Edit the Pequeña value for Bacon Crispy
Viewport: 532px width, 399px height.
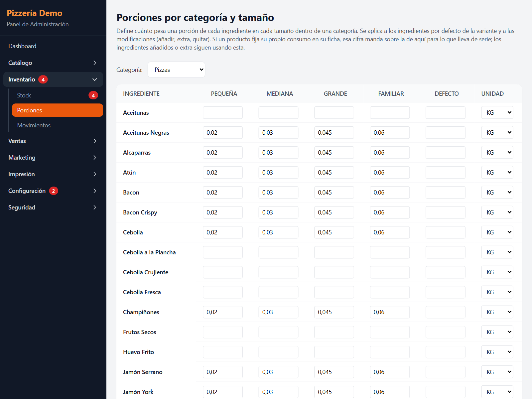(x=223, y=212)
